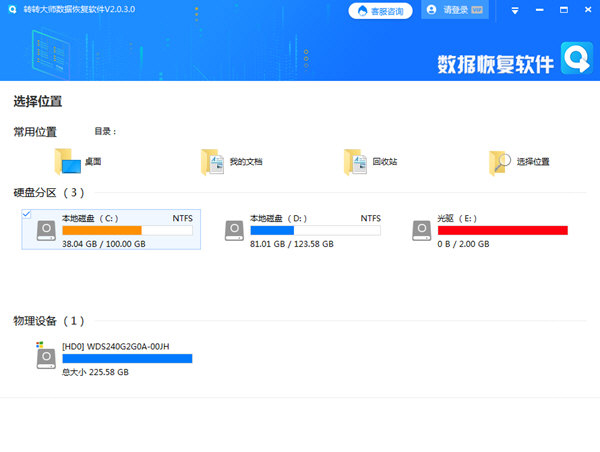600x452 pixels.
Task: Click the large data recovery logo icon
Action: (576, 60)
